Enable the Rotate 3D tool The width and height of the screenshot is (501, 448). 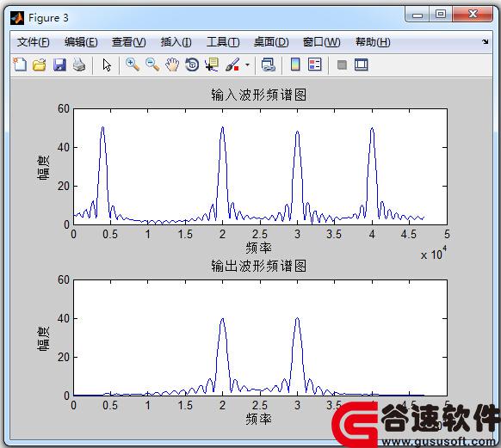pos(192,64)
